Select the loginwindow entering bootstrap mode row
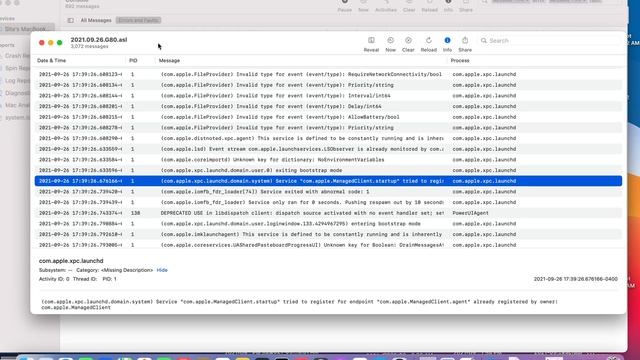 [x=328, y=224]
